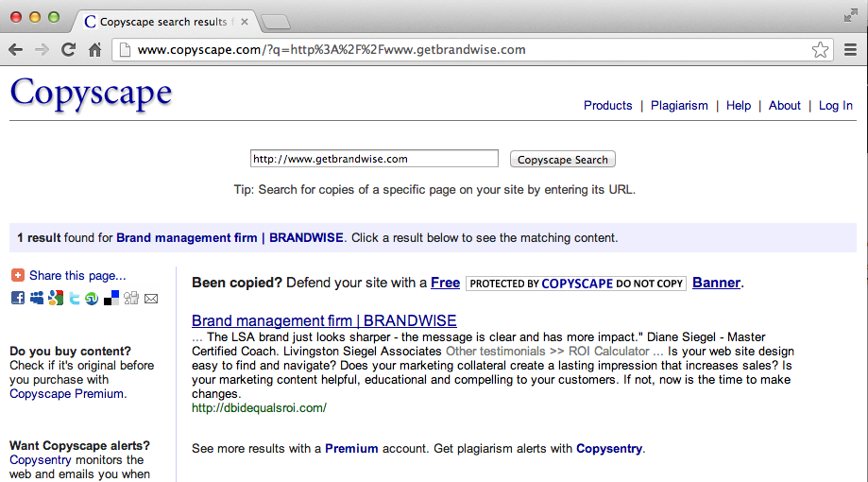
Task: Go back with the browser back arrow
Action: pyautogui.click(x=15, y=50)
